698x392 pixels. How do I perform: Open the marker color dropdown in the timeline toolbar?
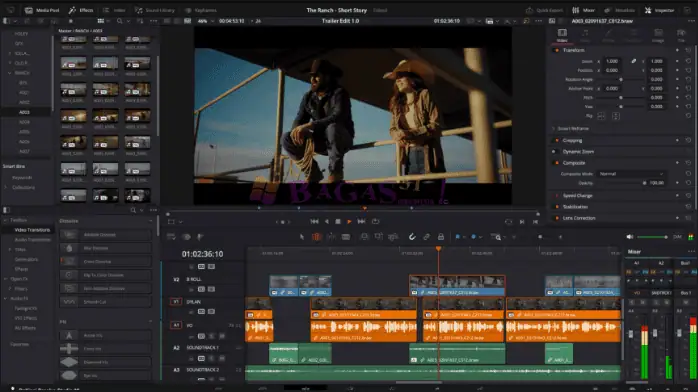[x=480, y=237]
